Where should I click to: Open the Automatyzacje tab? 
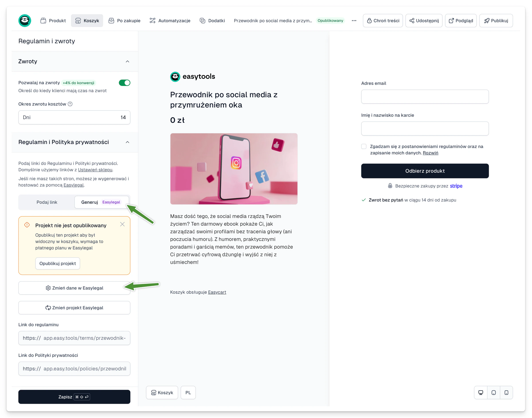[170, 21]
